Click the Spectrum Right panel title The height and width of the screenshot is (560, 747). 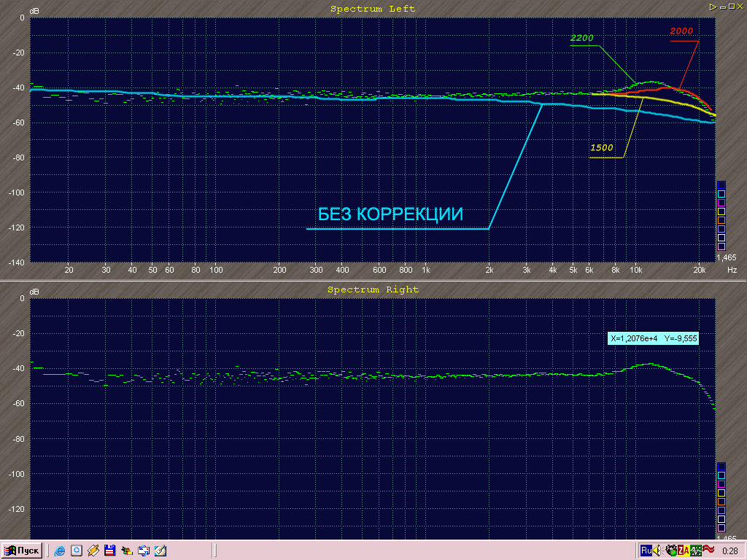(373, 289)
